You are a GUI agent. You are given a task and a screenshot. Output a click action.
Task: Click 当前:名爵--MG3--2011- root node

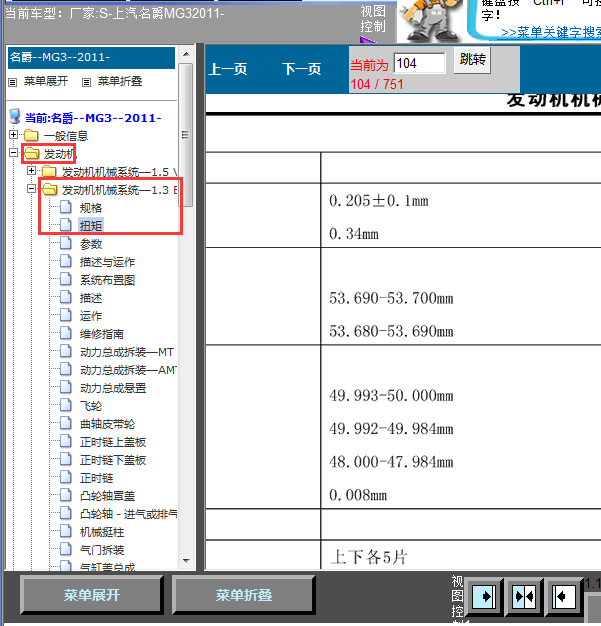point(93,118)
